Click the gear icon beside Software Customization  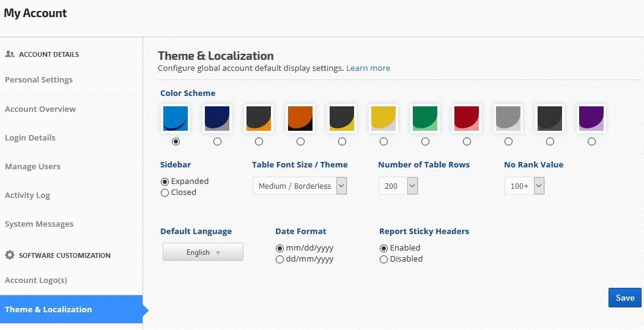[x=10, y=255]
